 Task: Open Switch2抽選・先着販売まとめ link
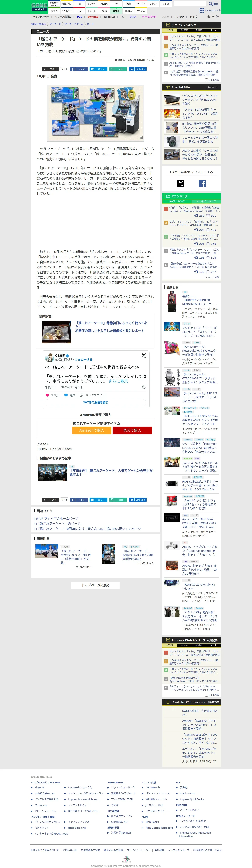(x=200, y=713)
